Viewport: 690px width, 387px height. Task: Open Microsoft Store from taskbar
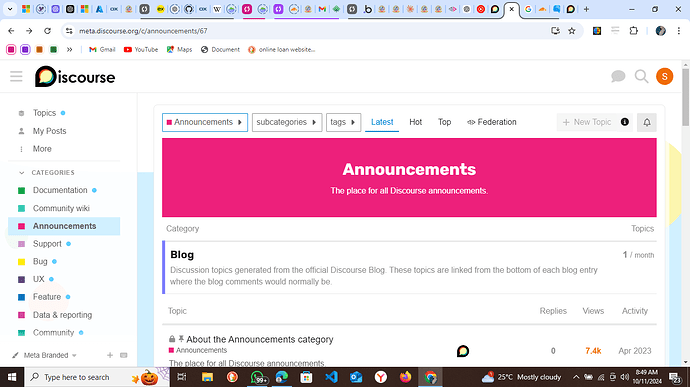click(x=306, y=377)
